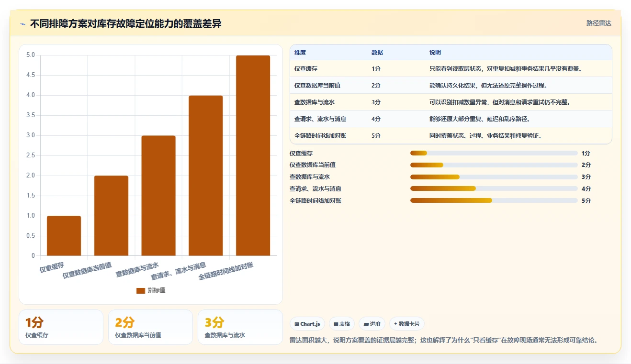Screen dimensions: 631x364
Task: Click description 能确认持久化结果
Action: 488,86
